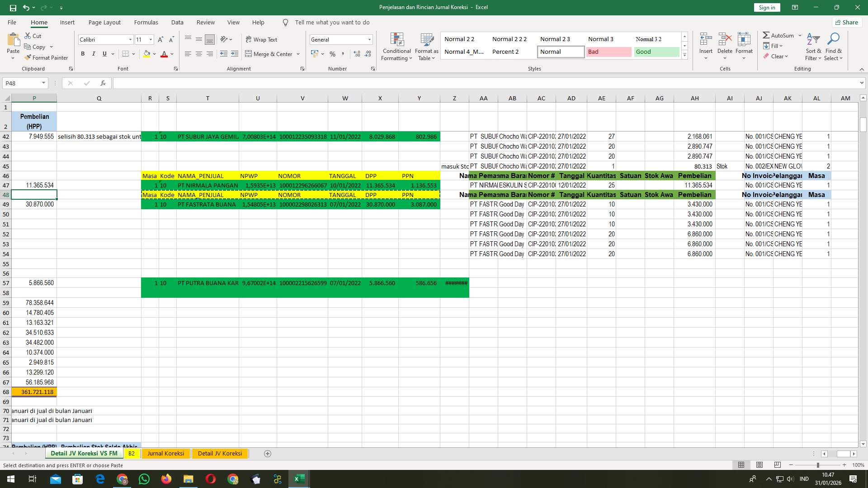The width and height of the screenshot is (868, 488).
Task: Open the Jurnal Koreksi sheet tab
Action: click(x=165, y=453)
